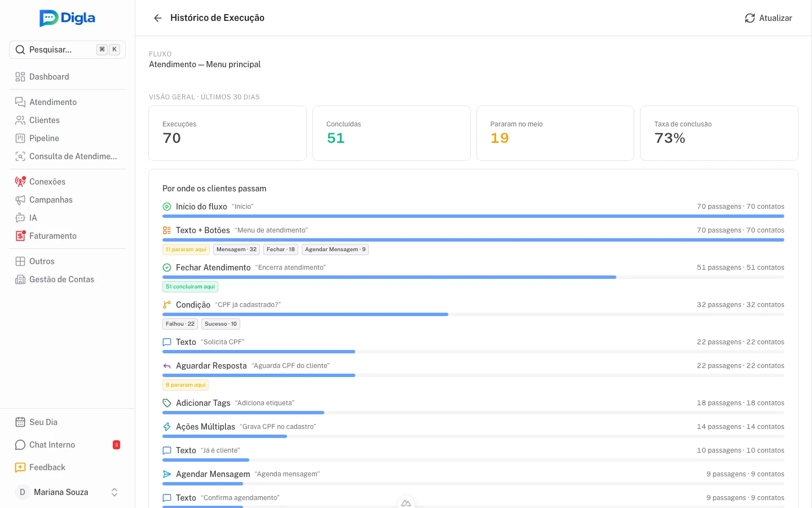Viewport: 812px width, 508px height.
Task: Open Dashboard in the sidebar
Action: (67, 77)
